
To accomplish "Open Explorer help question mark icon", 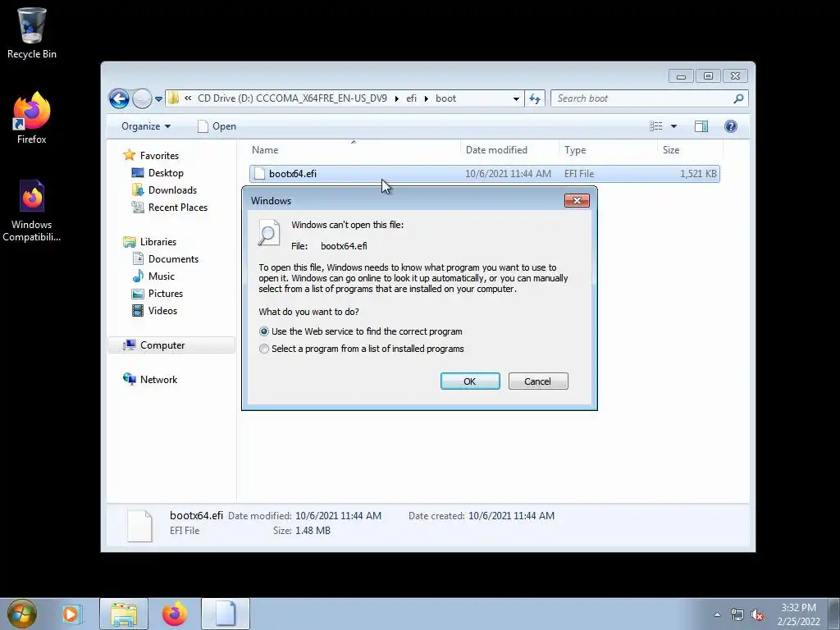I will click(731, 126).
